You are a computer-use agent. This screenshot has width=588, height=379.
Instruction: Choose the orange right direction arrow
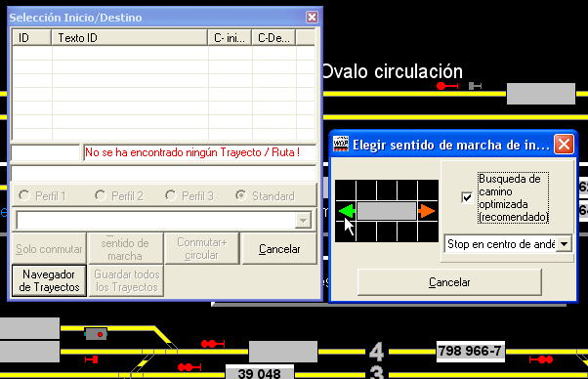[427, 211]
